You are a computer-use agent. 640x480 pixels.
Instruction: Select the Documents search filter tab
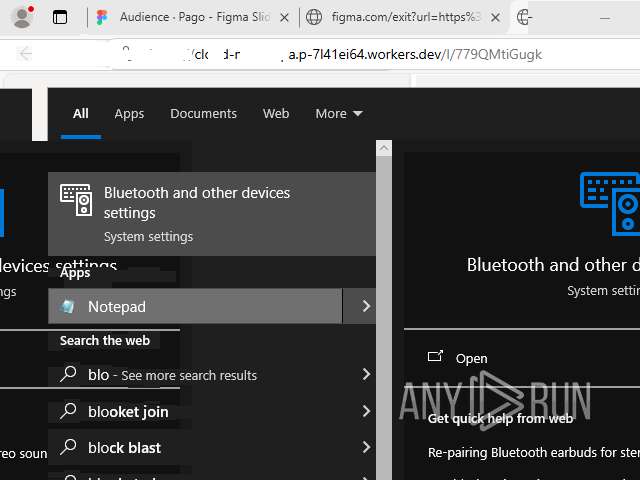(203, 114)
